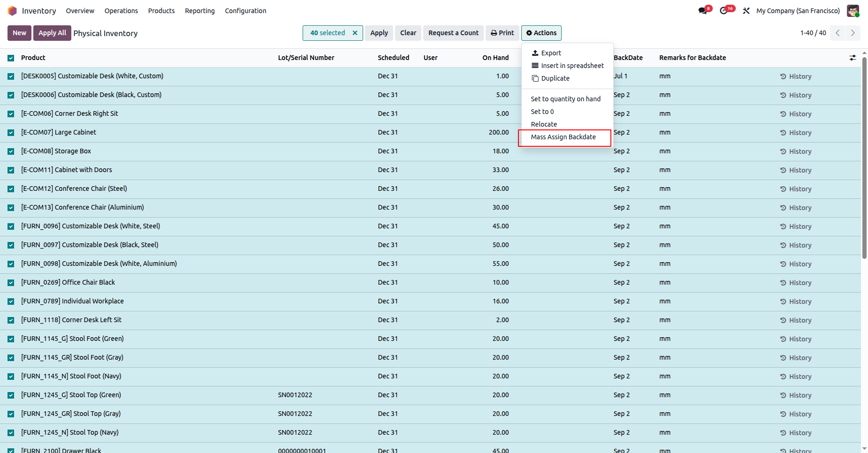Choose Relocate from Actions menu
Screen dimensions: 868x453
click(567, 124)
